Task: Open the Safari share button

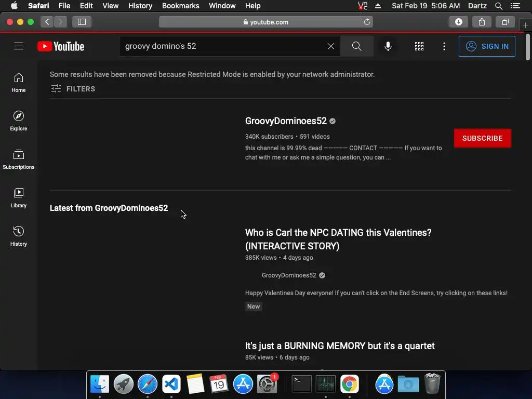Action: [x=482, y=22]
